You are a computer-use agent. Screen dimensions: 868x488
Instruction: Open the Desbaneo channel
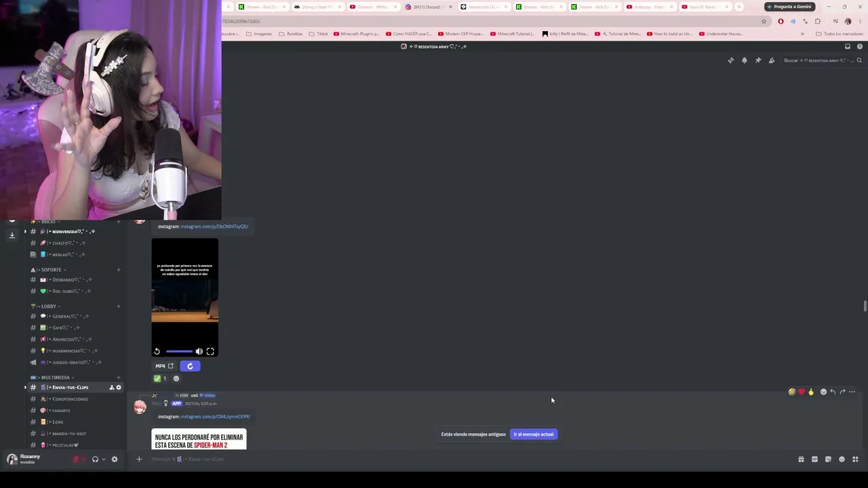tap(75, 280)
